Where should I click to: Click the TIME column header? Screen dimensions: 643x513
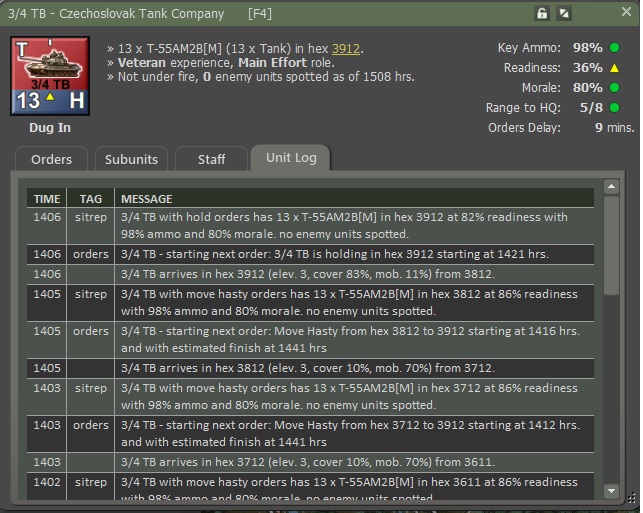click(x=47, y=199)
